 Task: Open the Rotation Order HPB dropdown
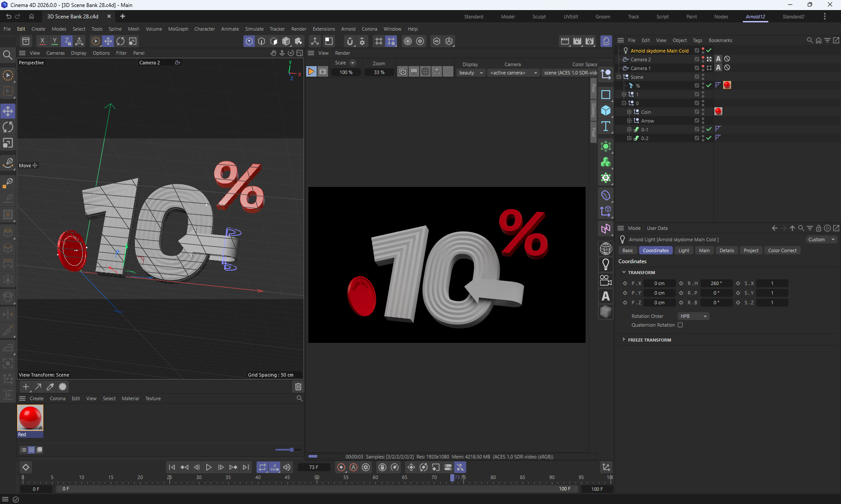coord(693,316)
